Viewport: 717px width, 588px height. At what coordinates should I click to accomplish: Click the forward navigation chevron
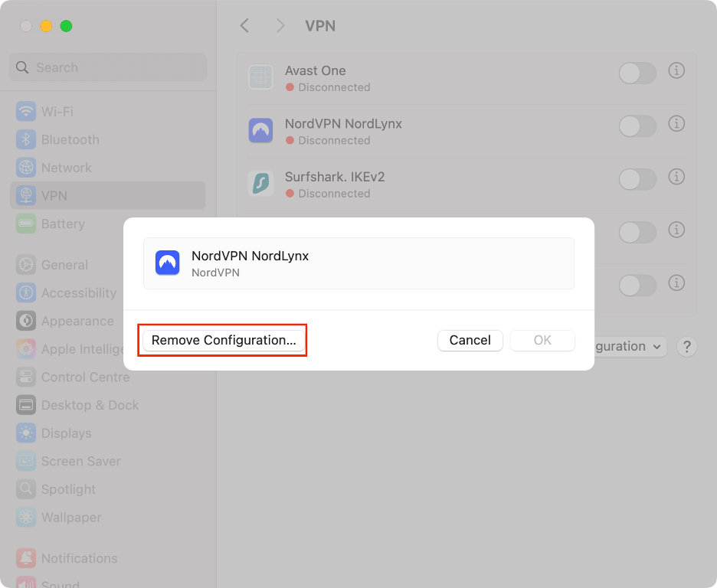click(x=280, y=25)
